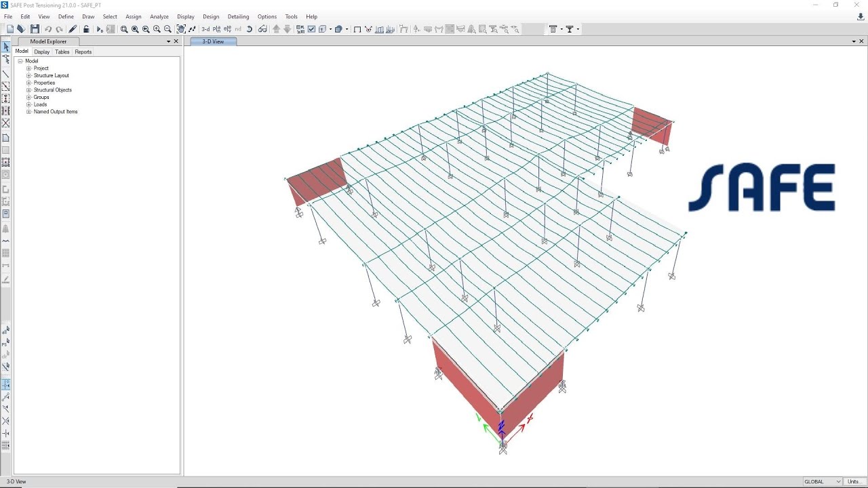The image size is (868, 488).
Task: Open the File menu
Action: pos(8,16)
